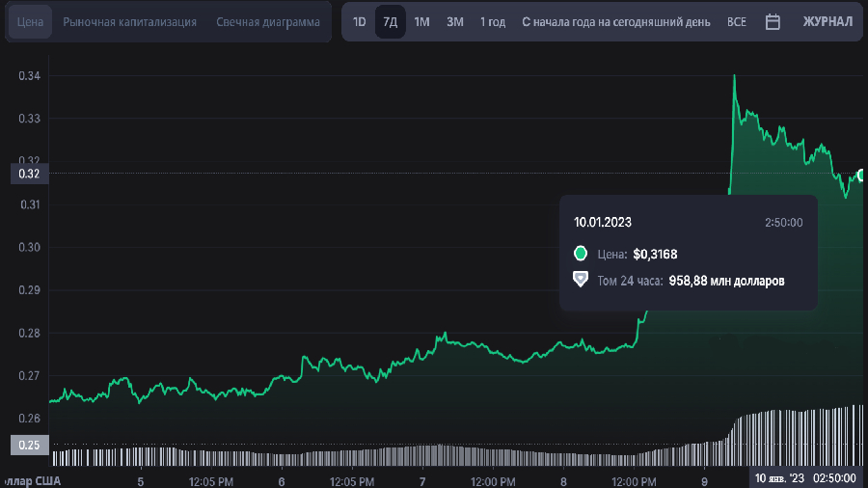Click the 0.32 price axis label

click(x=29, y=174)
